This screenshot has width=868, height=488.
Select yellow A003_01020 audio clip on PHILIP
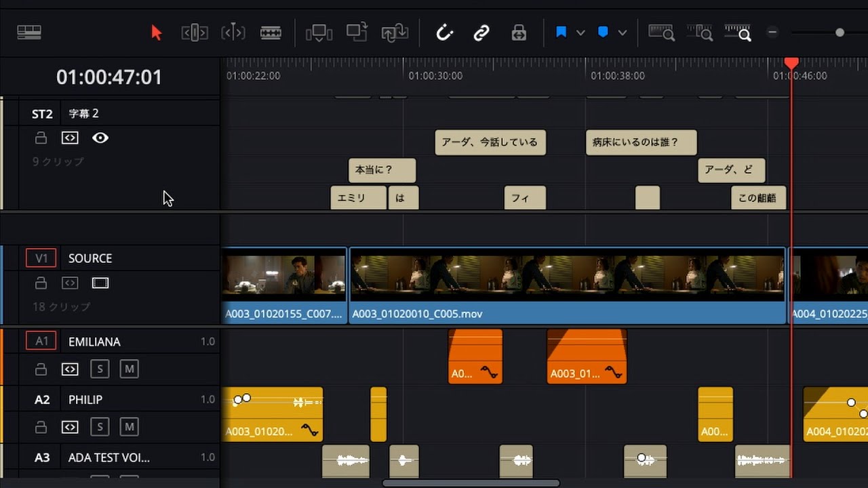(x=272, y=414)
